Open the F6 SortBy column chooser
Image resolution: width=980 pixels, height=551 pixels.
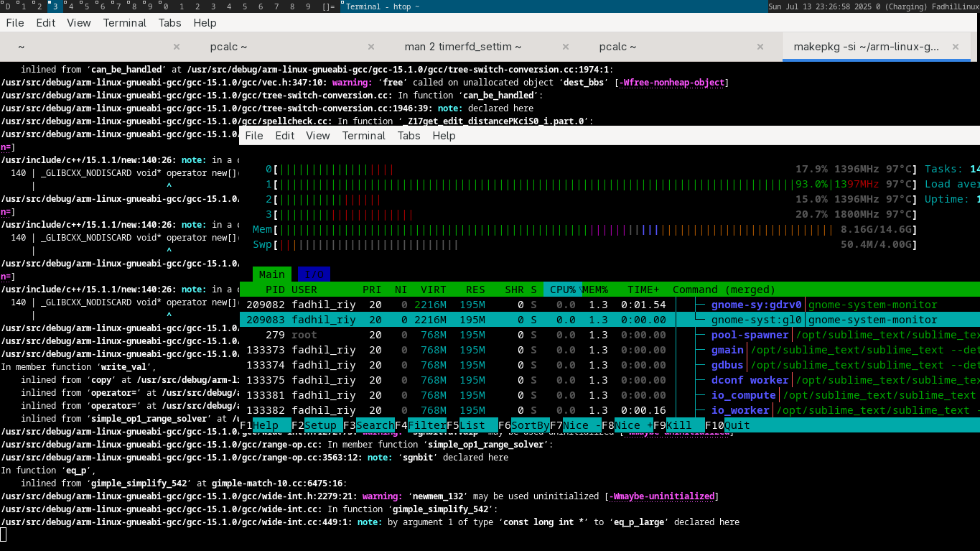click(x=523, y=425)
